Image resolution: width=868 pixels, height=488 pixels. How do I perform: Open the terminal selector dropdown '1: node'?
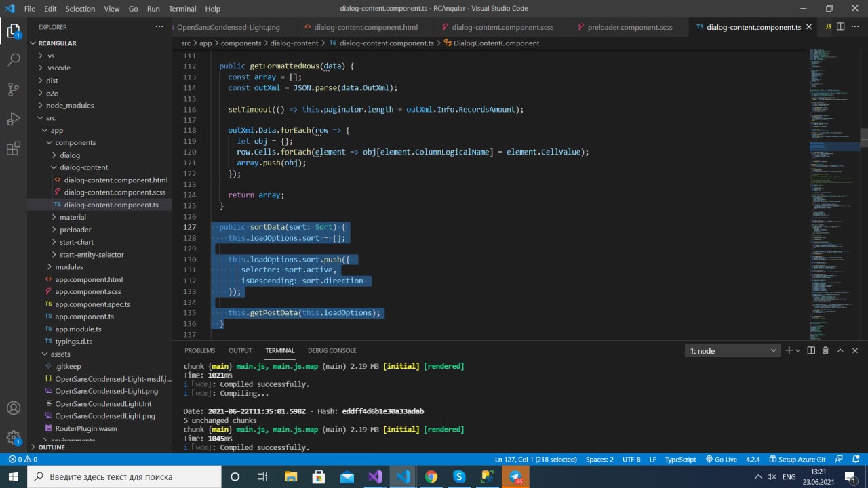[x=732, y=350]
